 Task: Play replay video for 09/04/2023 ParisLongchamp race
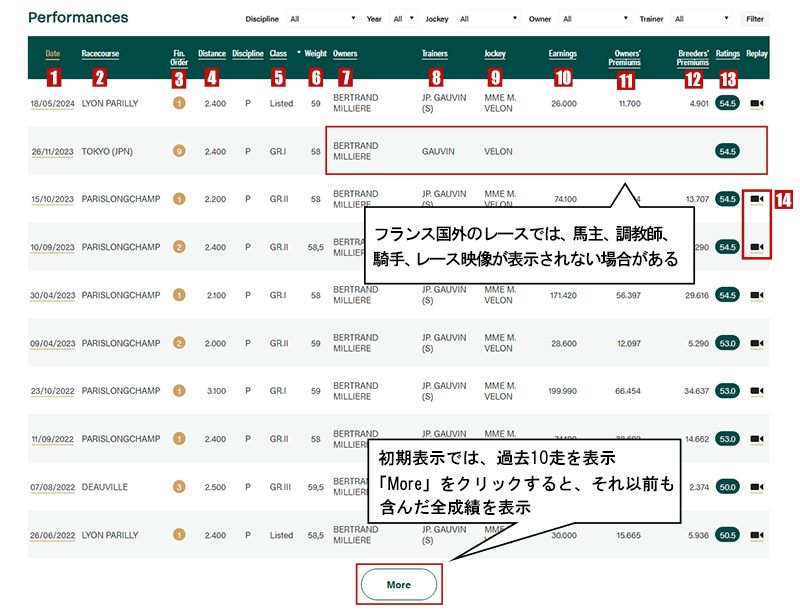pyautogui.click(x=757, y=343)
